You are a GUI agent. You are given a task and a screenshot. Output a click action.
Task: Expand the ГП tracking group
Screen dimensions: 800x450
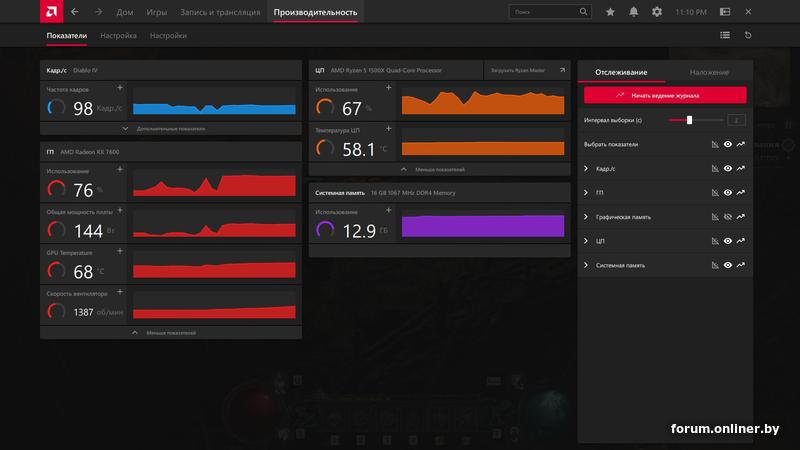coord(586,192)
